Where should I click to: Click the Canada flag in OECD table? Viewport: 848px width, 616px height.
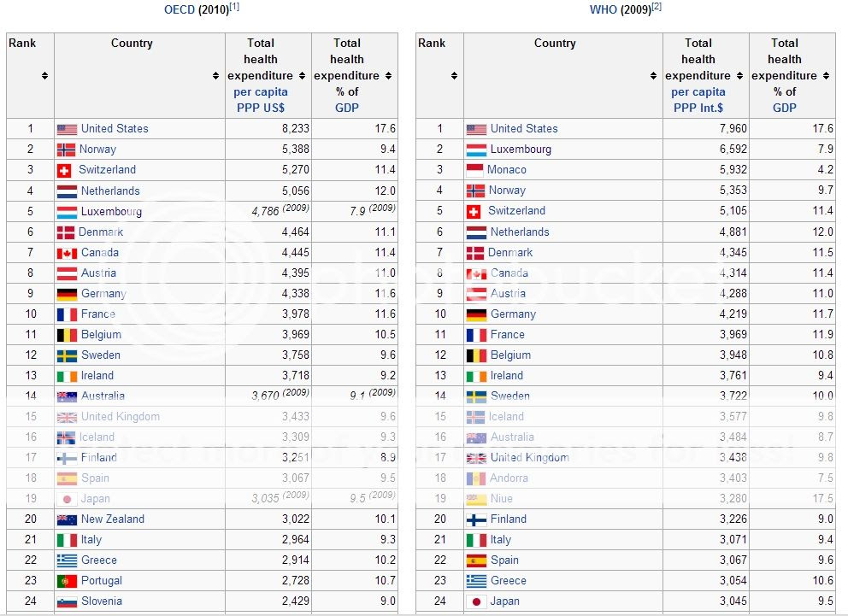click(67, 253)
